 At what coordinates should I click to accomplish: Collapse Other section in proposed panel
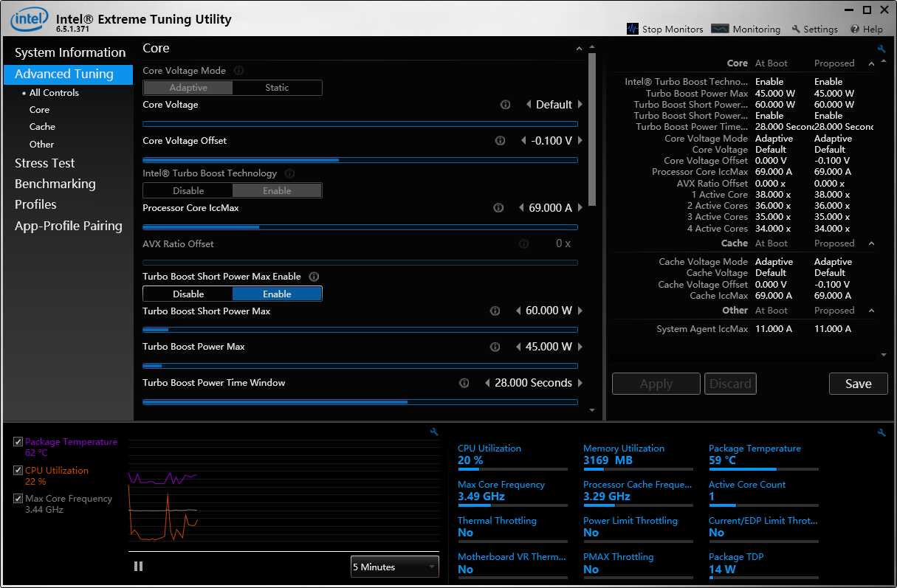coord(871,311)
